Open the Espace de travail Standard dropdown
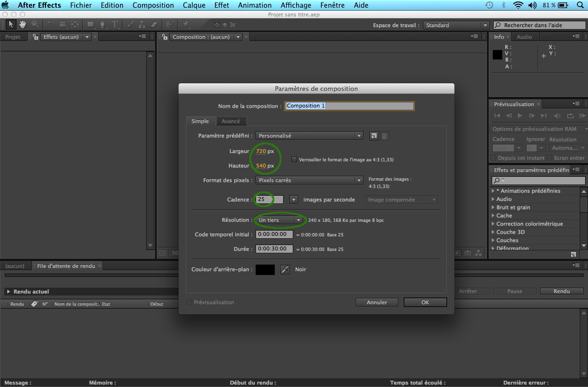Screen dimensions: 588x387 [x=456, y=25]
